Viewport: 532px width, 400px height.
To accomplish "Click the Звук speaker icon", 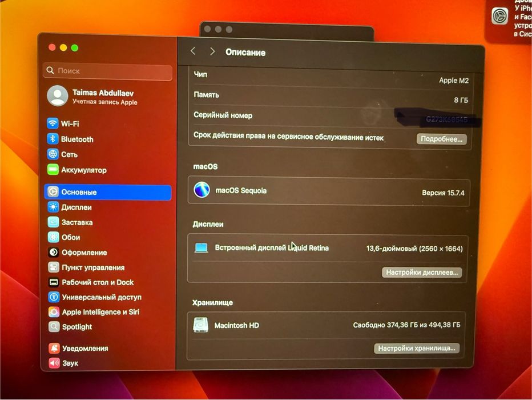I will 54,363.
